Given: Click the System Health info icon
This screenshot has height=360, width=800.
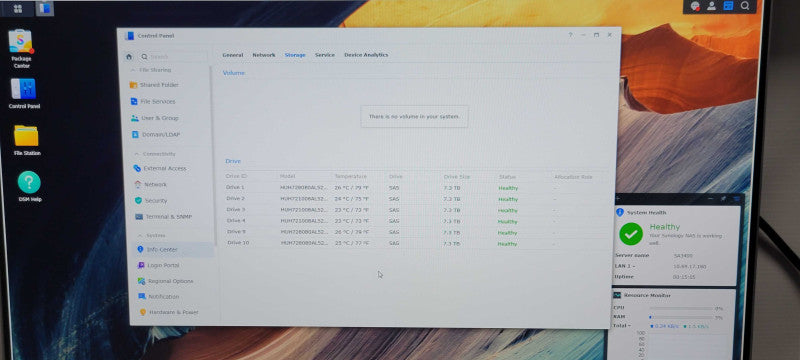Looking at the screenshot, I should (620, 212).
